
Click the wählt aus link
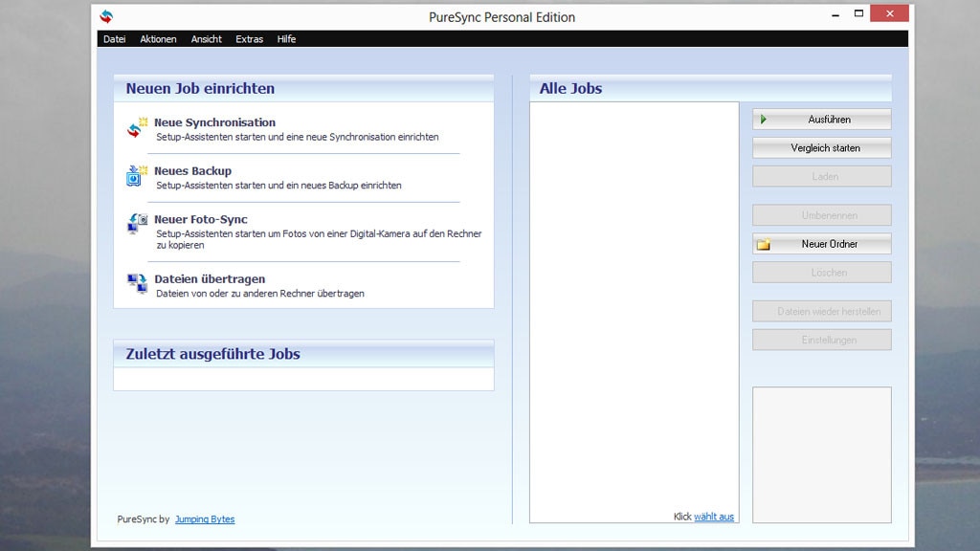pos(714,517)
